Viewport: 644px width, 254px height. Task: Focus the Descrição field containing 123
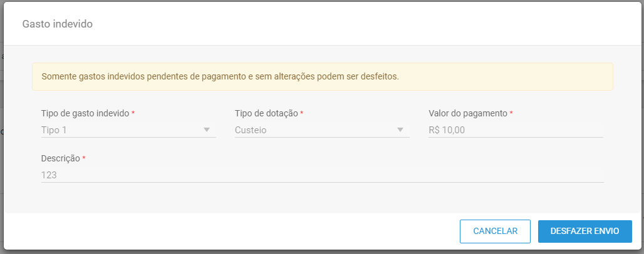pyautogui.click(x=323, y=176)
